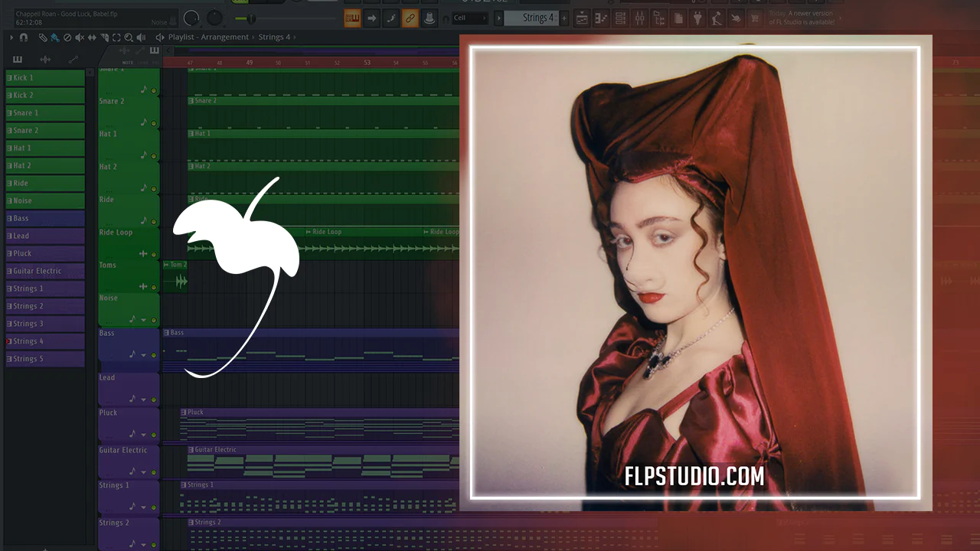Click the right arrow icon beside keyboard button

(371, 18)
